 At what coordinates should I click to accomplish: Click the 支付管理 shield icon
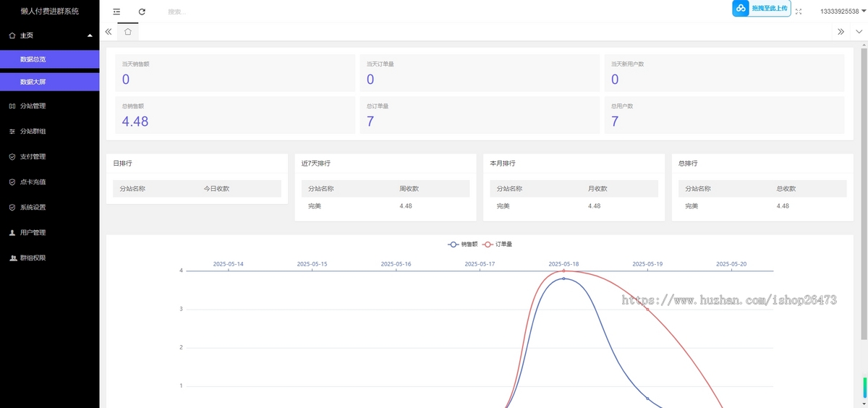point(12,156)
